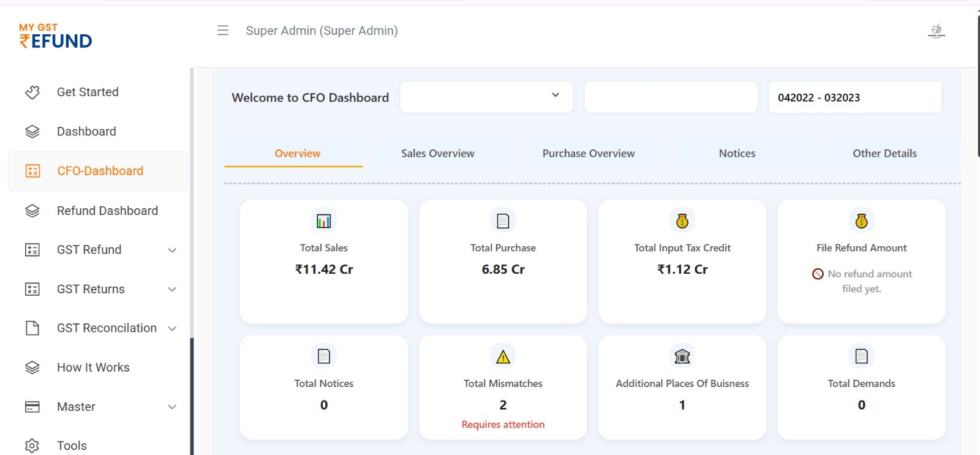Click Super Admin (Super Admin) header text

tap(322, 31)
